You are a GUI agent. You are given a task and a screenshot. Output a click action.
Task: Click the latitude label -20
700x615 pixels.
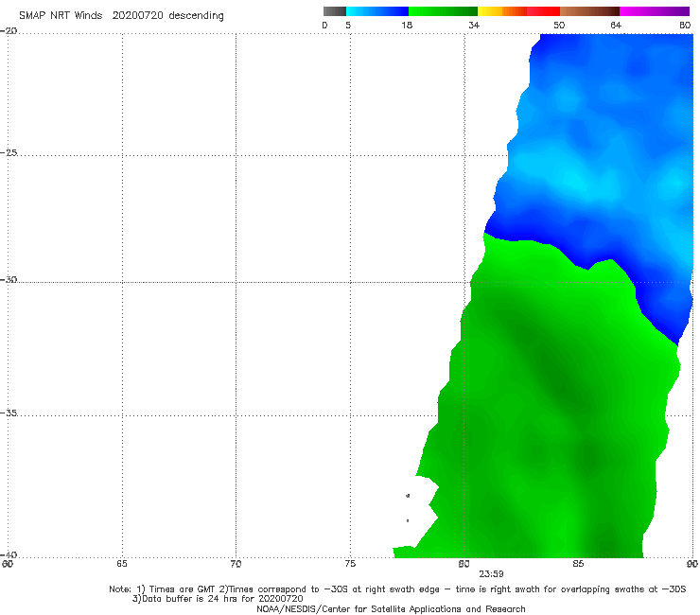coord(9,31)
